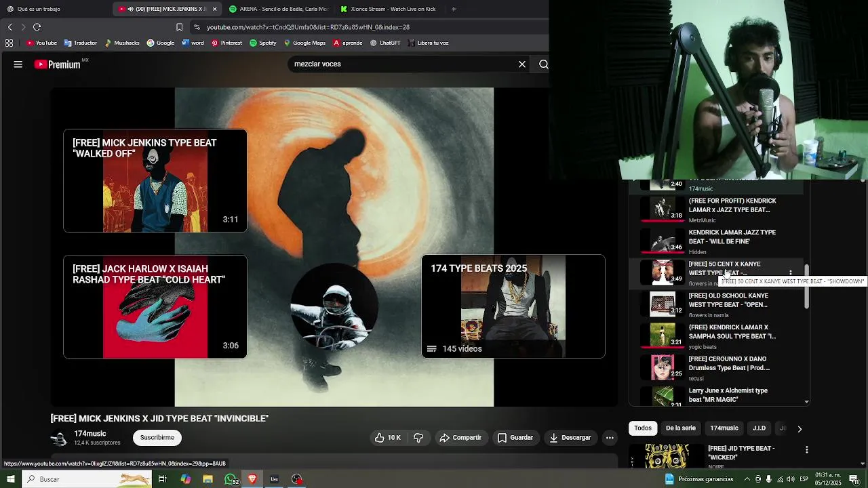Click playlist panel scroll-down arrow
This screenshot has width=868, height=488.
tap(806, 402)
